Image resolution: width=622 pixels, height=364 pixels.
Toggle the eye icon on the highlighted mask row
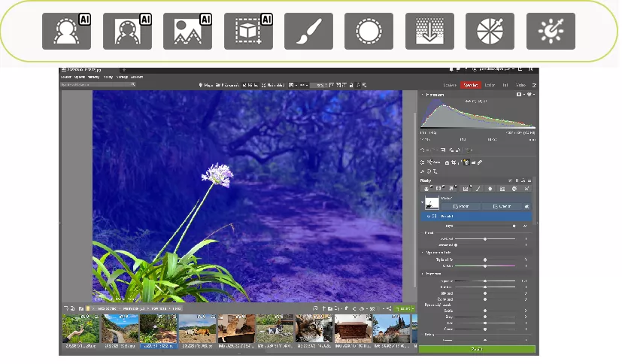(x=428, y=216)
